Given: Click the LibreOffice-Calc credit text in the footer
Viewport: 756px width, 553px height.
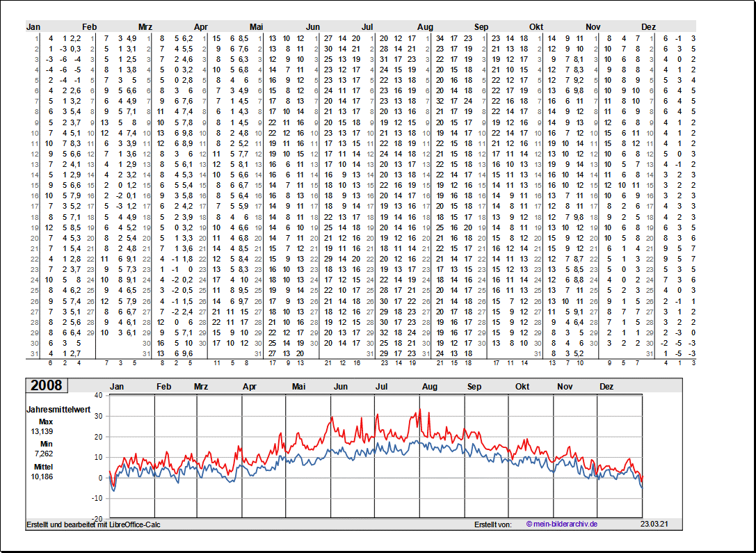Looking at the screenshot, I should tap(93, 524).
